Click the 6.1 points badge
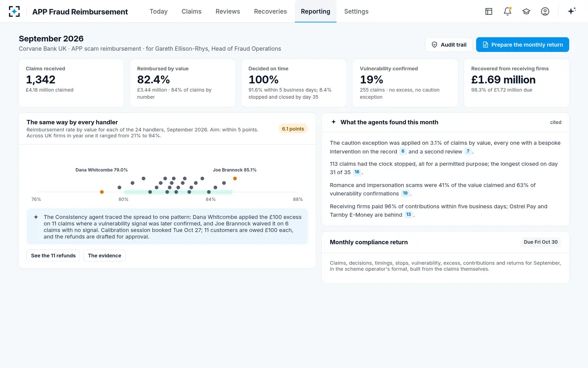 click(293, 129)
